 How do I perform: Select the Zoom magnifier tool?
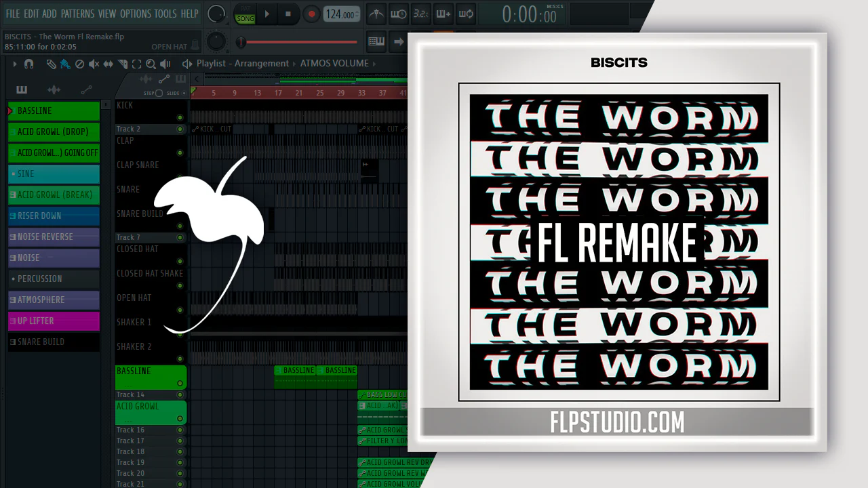click(x=151, y=64)
